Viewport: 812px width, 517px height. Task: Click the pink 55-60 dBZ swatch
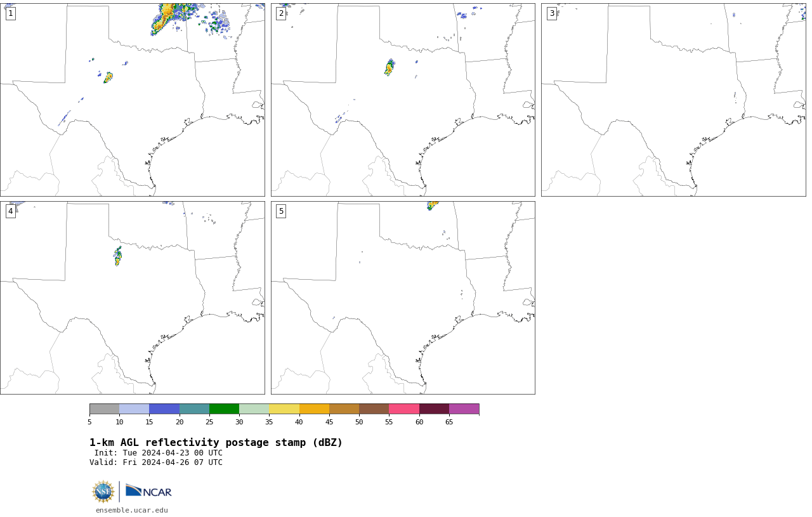(404, 409)
